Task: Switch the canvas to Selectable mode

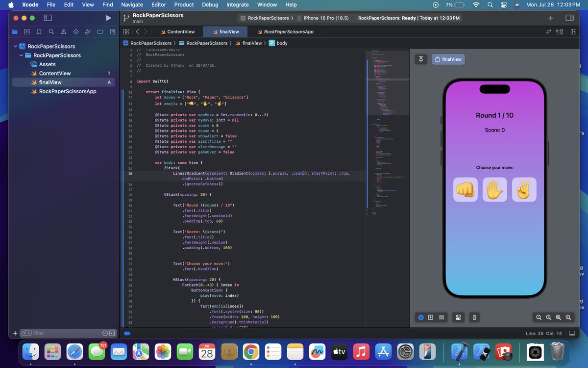Action: tap(431, 317)
